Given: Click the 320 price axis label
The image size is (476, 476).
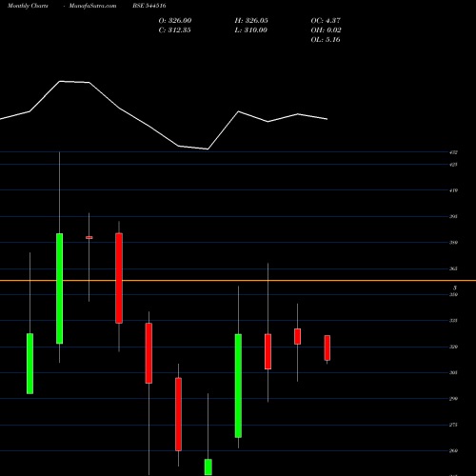Looking at the screenshot, I should pyautogui.click(x=453, y=347).
